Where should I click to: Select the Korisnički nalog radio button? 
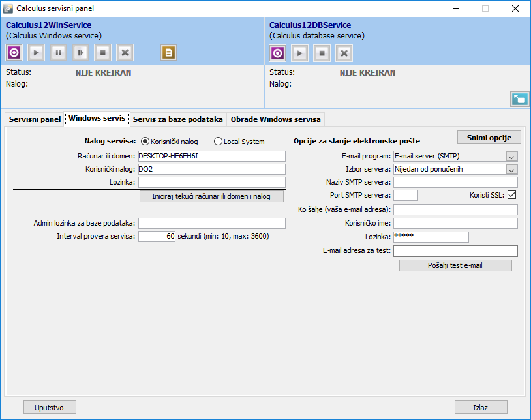(x=145, y=142)
